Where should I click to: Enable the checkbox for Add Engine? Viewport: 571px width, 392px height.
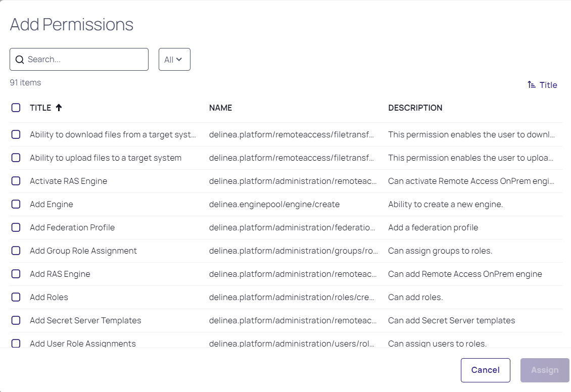pos(16,204)
